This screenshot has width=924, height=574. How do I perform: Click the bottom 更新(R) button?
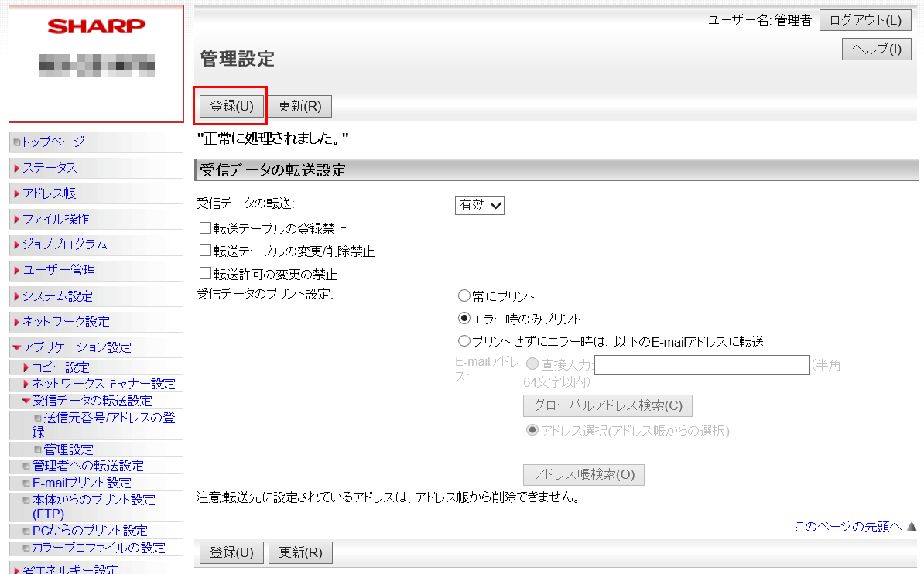click(300, 552)
